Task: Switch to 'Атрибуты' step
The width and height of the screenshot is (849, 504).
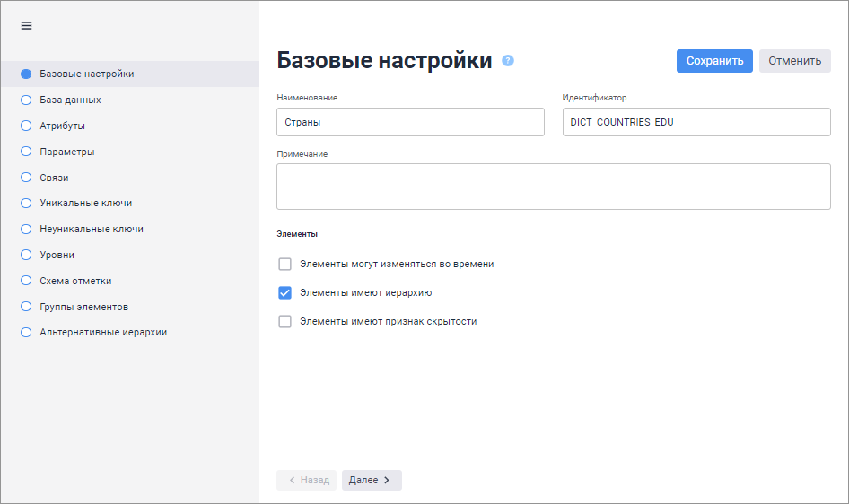Action: click(x=63, y=126)
